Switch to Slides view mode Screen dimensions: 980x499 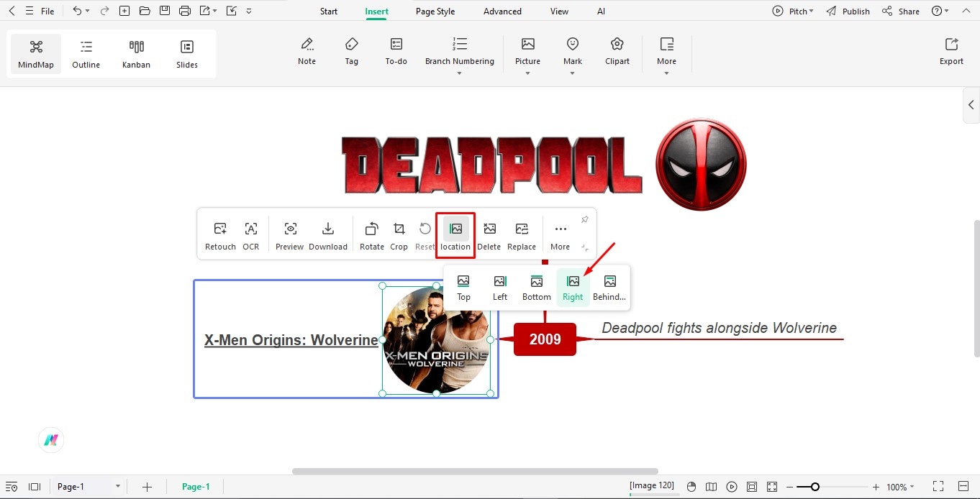[x=187, y=54]
